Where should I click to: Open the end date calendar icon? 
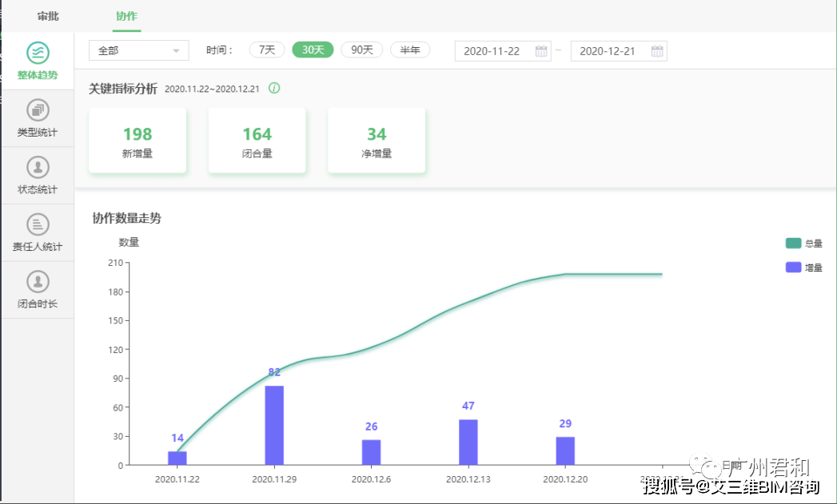(657, 51)
